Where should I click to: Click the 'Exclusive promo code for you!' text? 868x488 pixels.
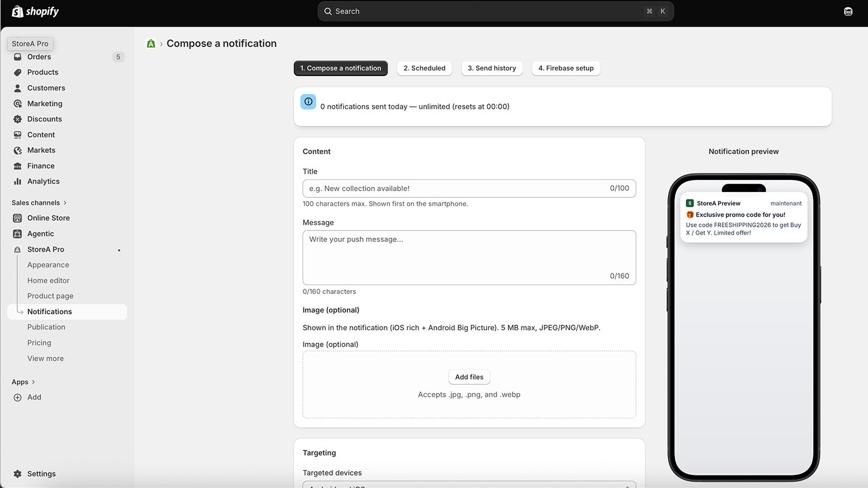(741, 215)
